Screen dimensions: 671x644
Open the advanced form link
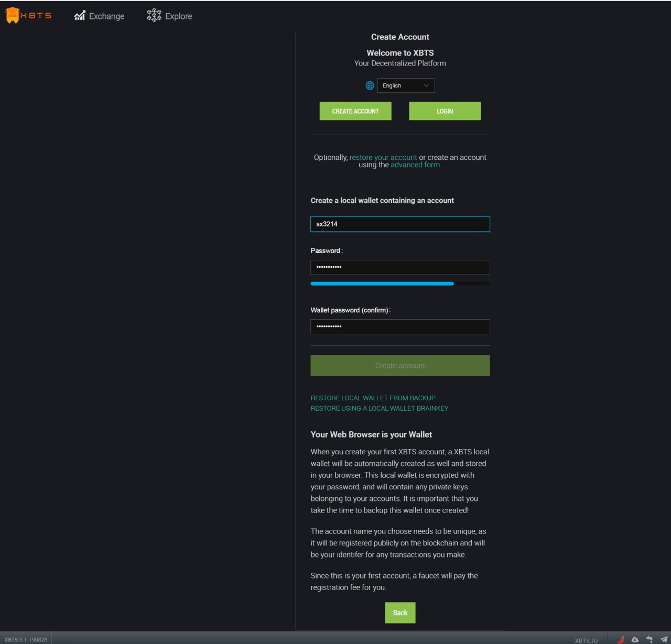(x=415, y=165)
